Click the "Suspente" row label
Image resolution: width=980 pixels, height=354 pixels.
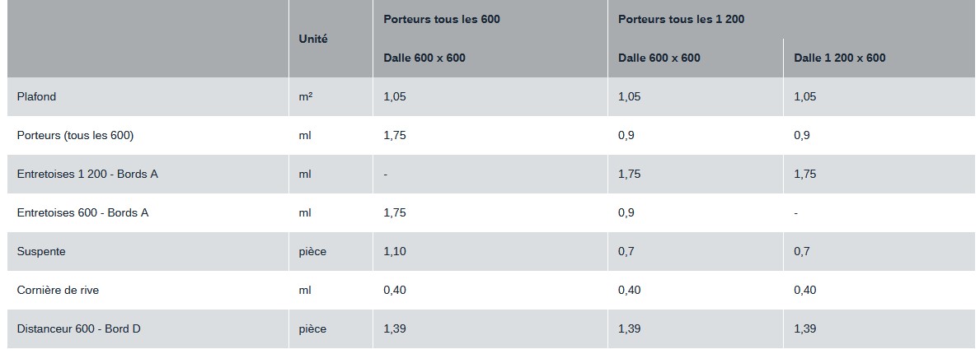pyautogui.click(x=40, y=251)
